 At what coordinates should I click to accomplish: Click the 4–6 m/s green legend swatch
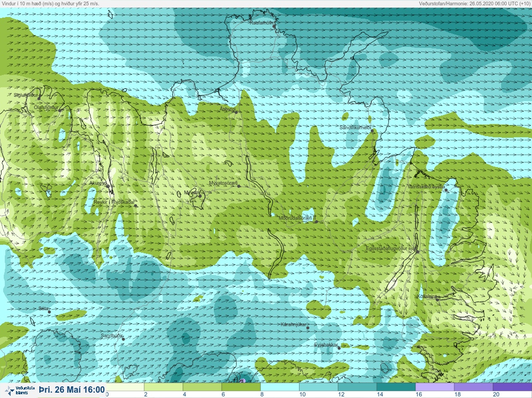pos(202,387)
